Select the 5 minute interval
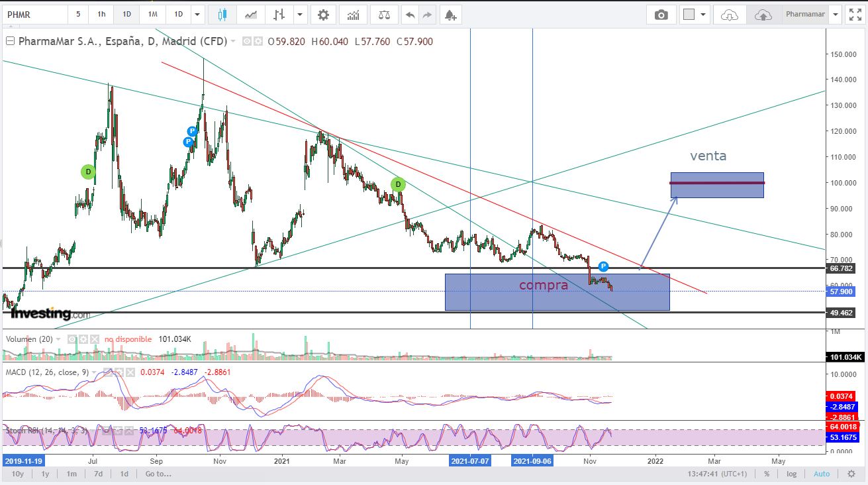The image size is (868, 485). [78, 15]
